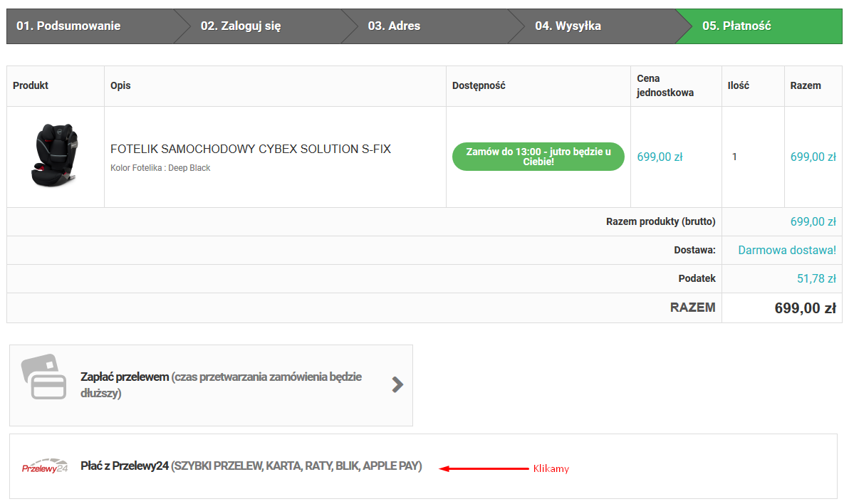Choose Płać z Przelewy24 payment option
This screenshot has width=849, height=504.
click(423, 466)
